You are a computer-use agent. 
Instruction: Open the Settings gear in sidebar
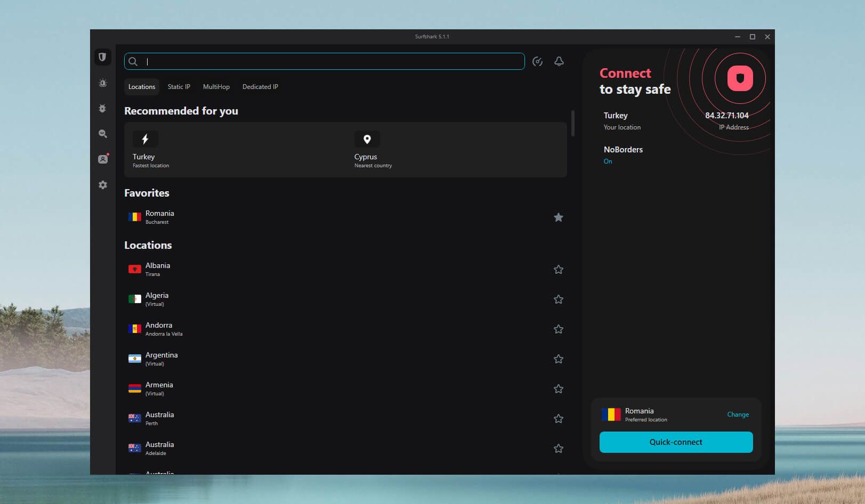click(103, 185)
